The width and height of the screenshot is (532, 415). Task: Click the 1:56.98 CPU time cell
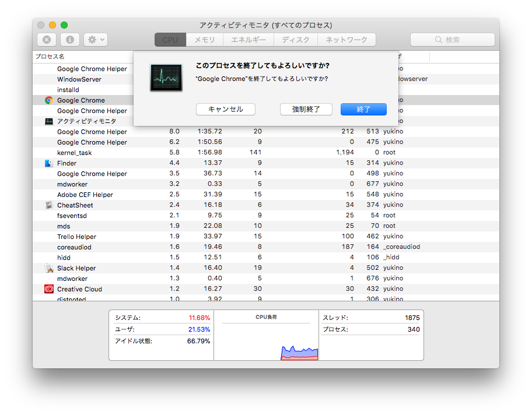[x=209, y=152]
